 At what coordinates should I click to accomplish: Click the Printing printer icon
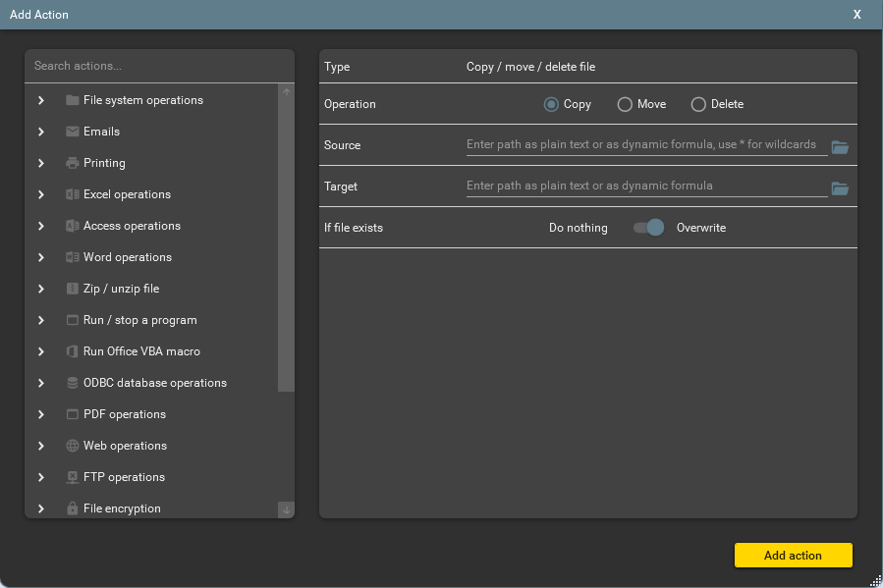click(x=72, y=163)
